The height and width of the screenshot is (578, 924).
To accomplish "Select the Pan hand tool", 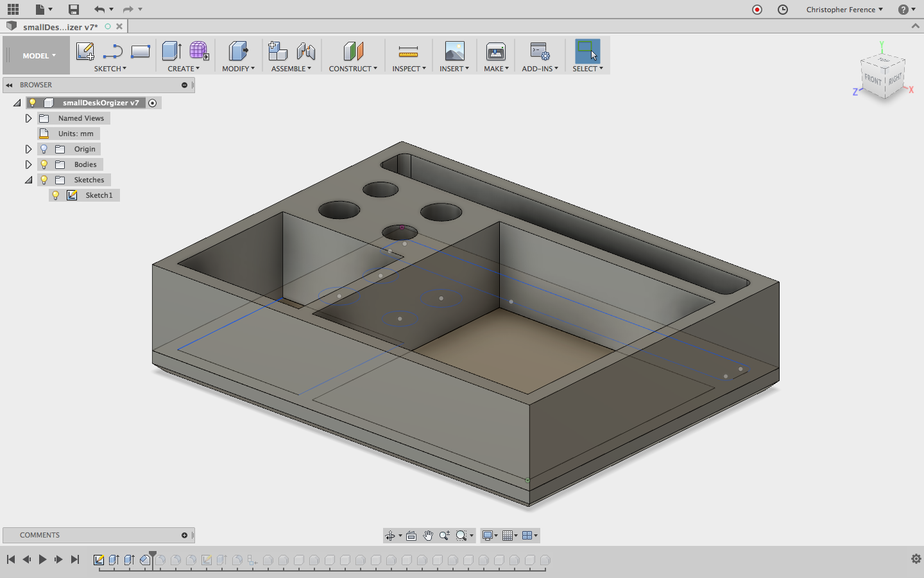I will pyautogui.click(x=428, y=536).
